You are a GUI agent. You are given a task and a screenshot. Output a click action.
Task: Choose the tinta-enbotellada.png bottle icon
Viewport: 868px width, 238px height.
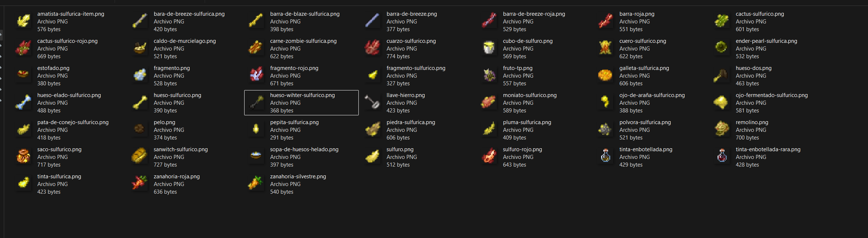pyautogui.click(x=606, y=156)
